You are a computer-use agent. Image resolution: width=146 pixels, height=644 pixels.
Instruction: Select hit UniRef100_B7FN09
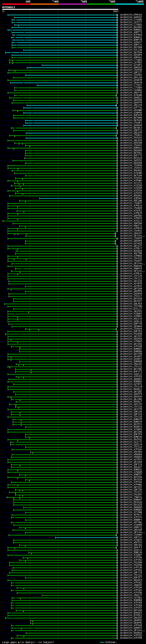click(131, 35)
